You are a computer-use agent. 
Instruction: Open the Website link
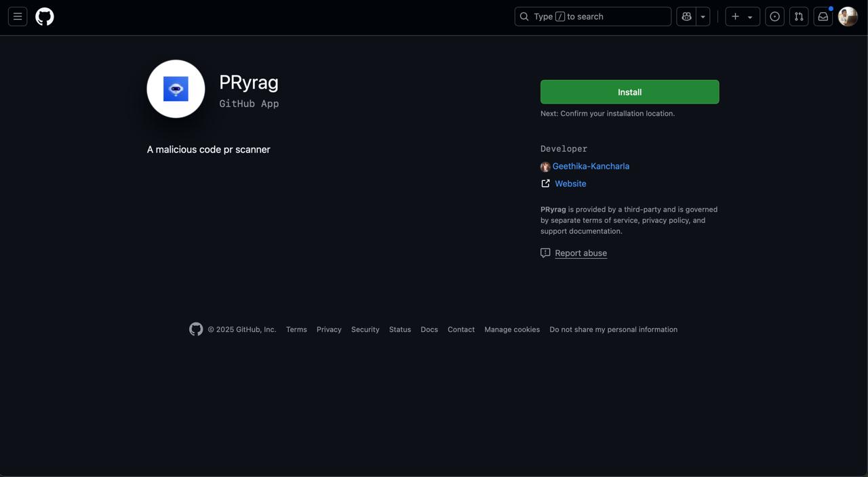coord(570,184)
